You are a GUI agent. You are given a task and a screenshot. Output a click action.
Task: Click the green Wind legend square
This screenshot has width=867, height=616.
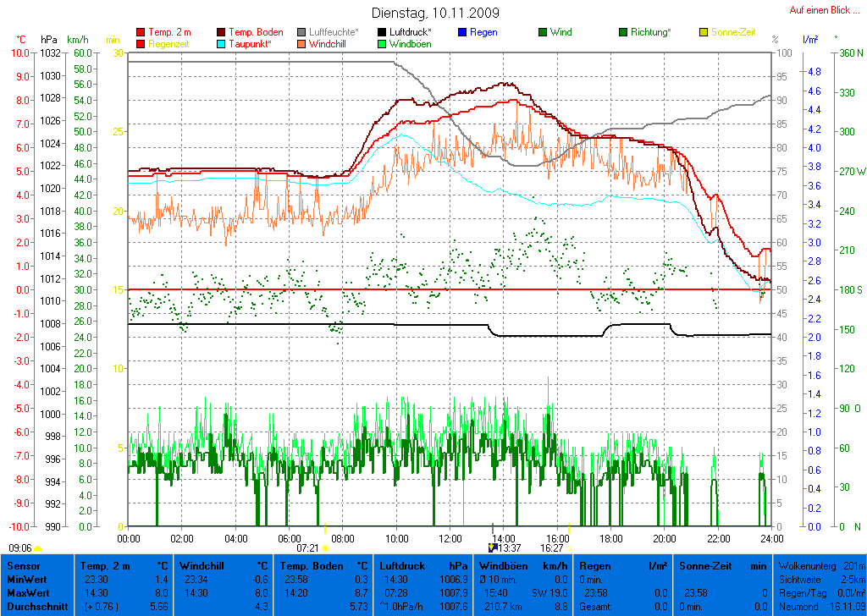[543, 32]
